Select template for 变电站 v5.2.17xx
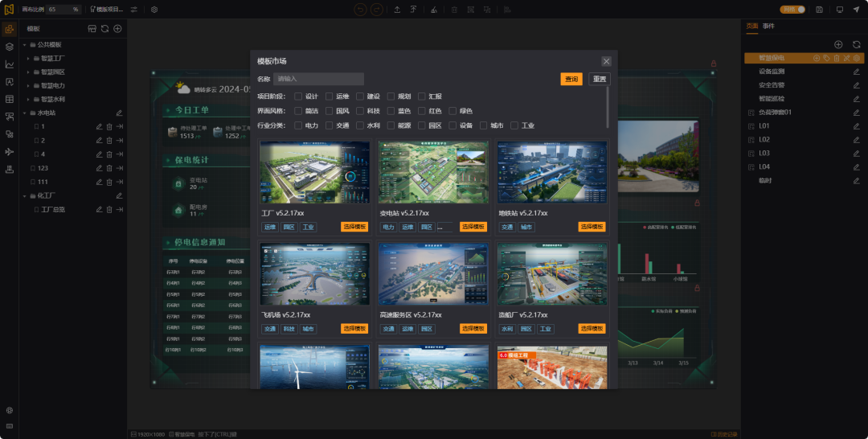The height and width of the screenshot is (439, 868). [473, 227]
